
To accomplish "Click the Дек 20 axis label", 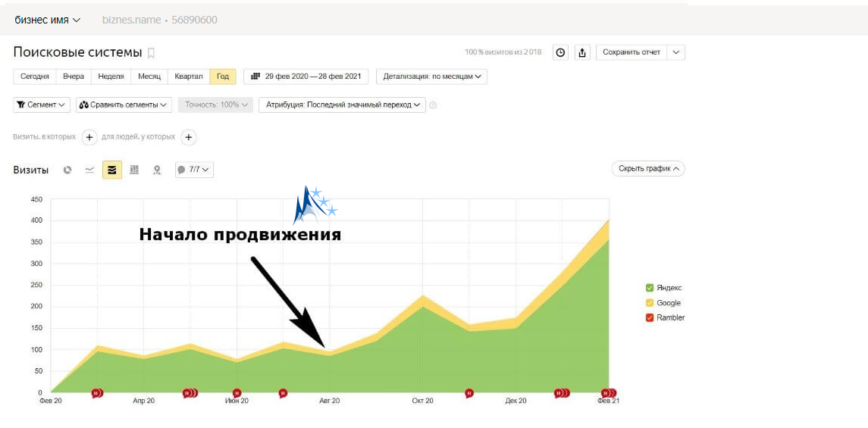I will tap(515, 401).
